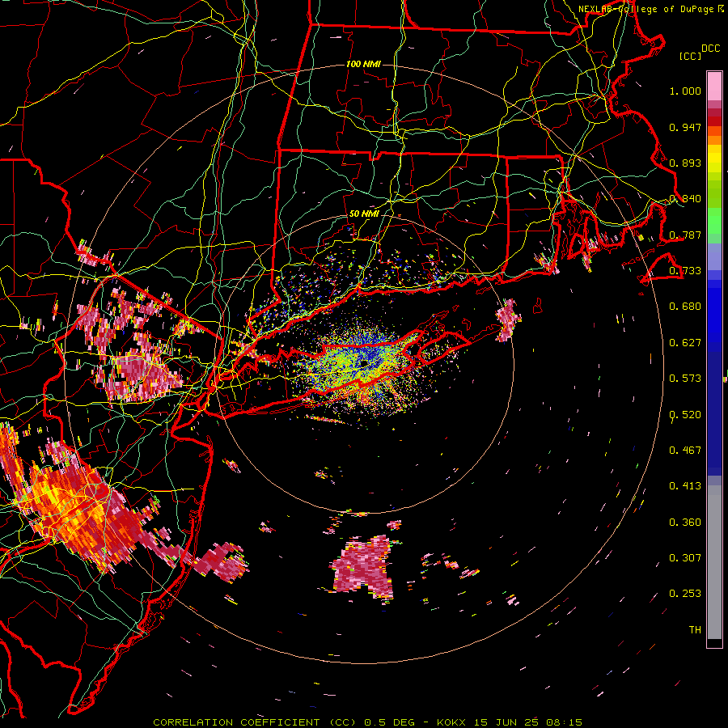This screenshot has width=728, height=728.
Task: Click the 1.000 scale value
Action: pyautogui.click(x=685, y=91)
